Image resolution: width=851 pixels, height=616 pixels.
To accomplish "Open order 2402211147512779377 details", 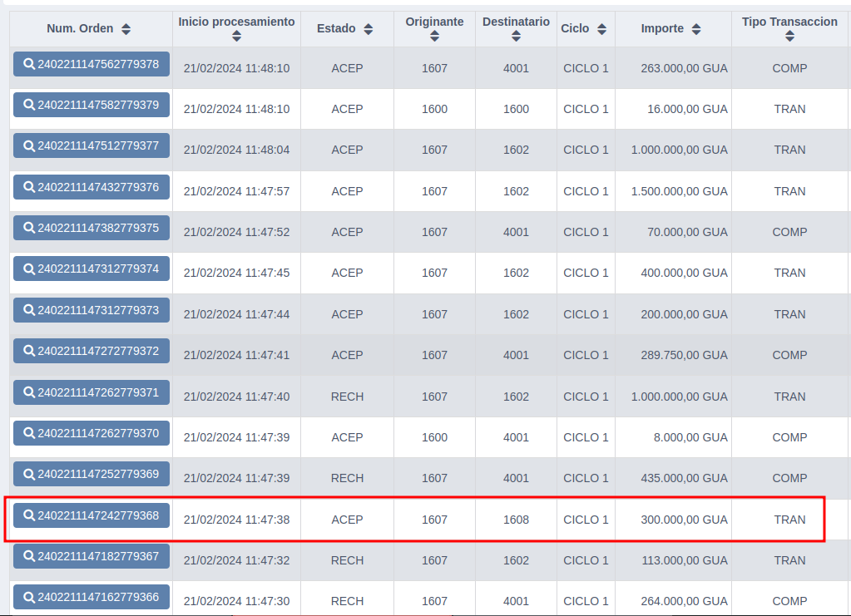I will [92, 145].
